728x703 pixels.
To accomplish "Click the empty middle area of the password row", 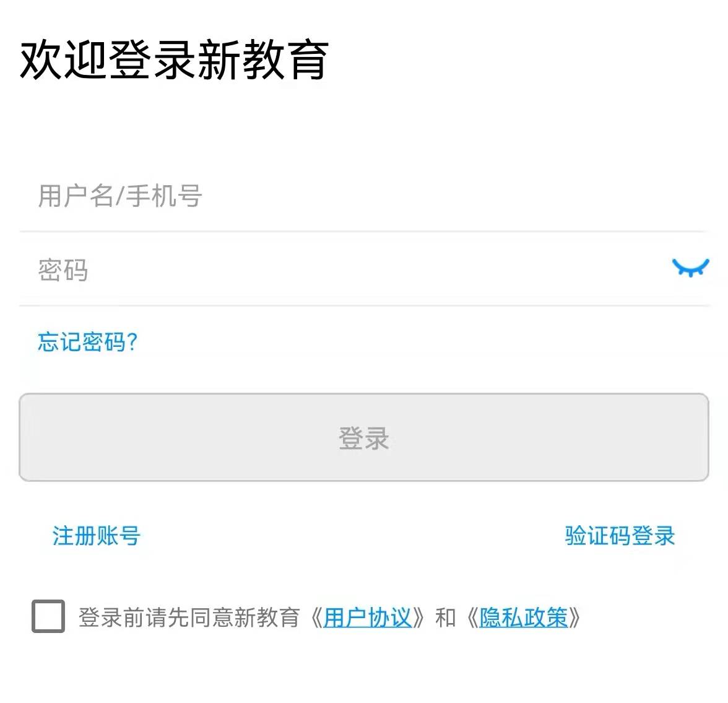I will coord(371,270).
